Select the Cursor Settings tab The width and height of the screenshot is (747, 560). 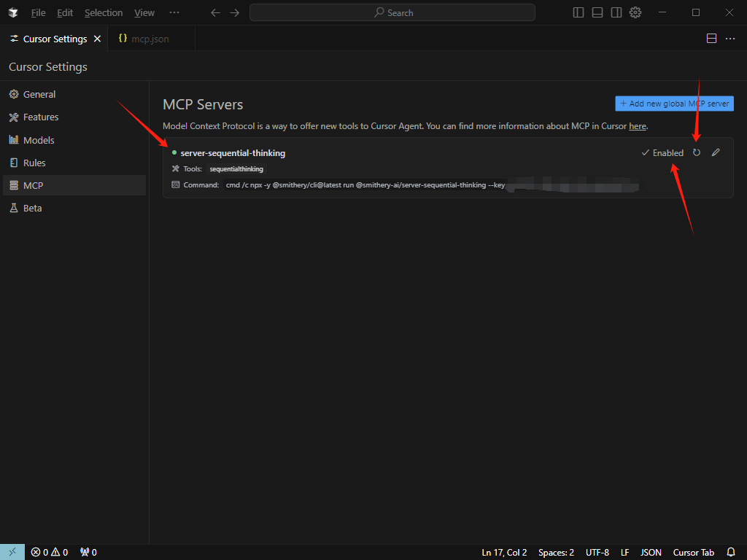point(55,39)
